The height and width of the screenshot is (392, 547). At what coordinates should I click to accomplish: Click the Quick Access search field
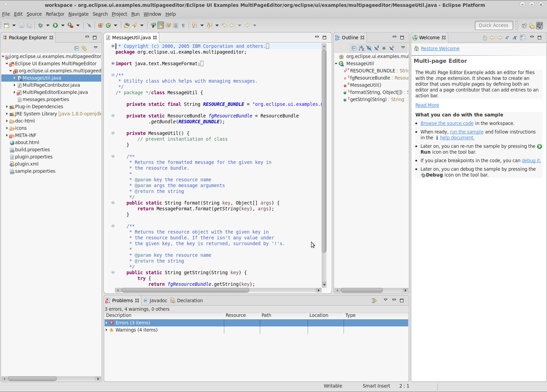tap(494, 25)
